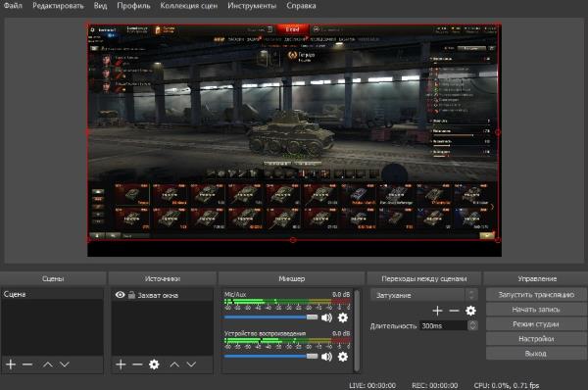The image size is (588, 390).
Task: Open Устройство воспроизведения settings gear
Action: click(x=343, y=357)
